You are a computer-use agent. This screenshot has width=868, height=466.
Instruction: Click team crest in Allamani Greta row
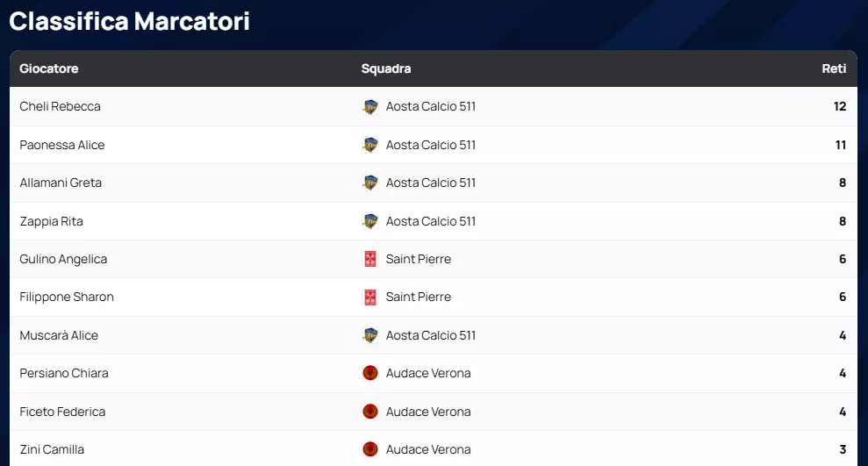(x=369, y=183)
